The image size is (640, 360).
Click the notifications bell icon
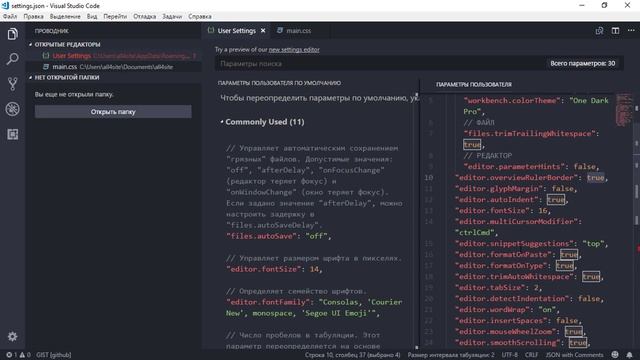point(630,355)
